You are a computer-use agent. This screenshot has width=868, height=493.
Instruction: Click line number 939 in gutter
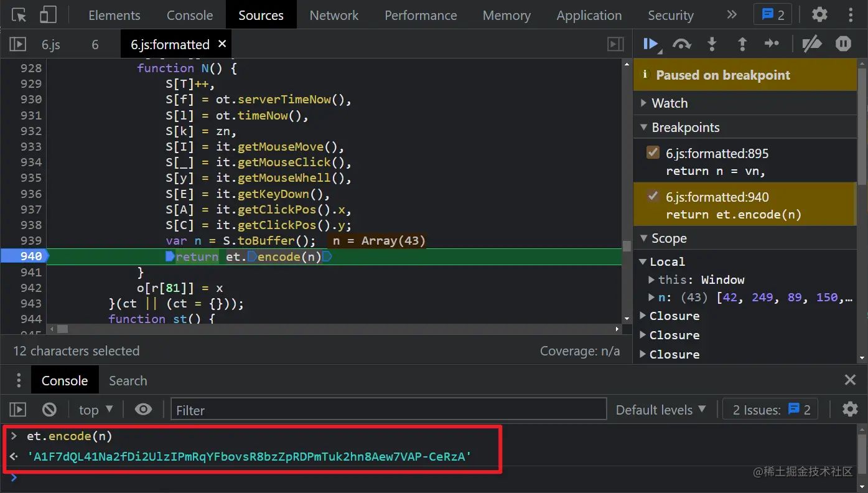click(31, 240)
